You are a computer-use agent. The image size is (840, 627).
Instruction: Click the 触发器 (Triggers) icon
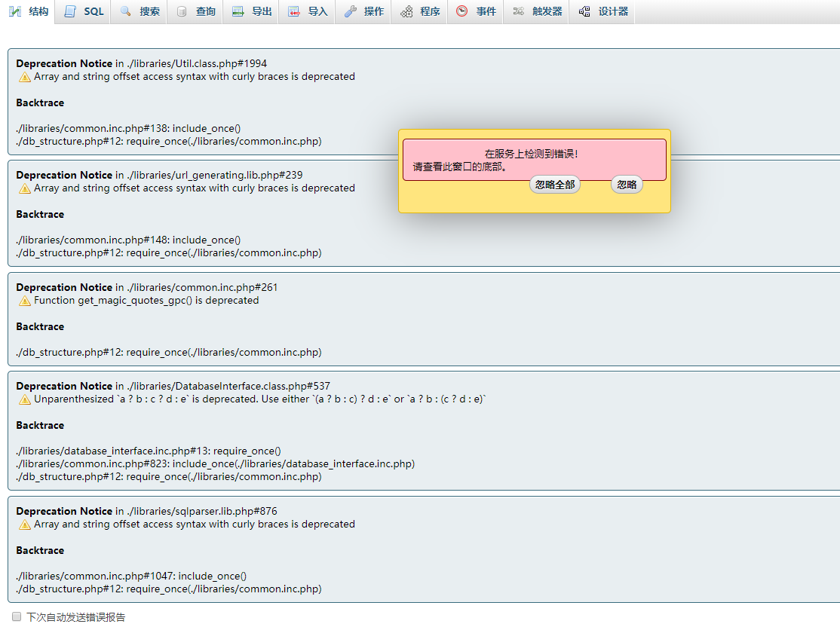[518, 11]
